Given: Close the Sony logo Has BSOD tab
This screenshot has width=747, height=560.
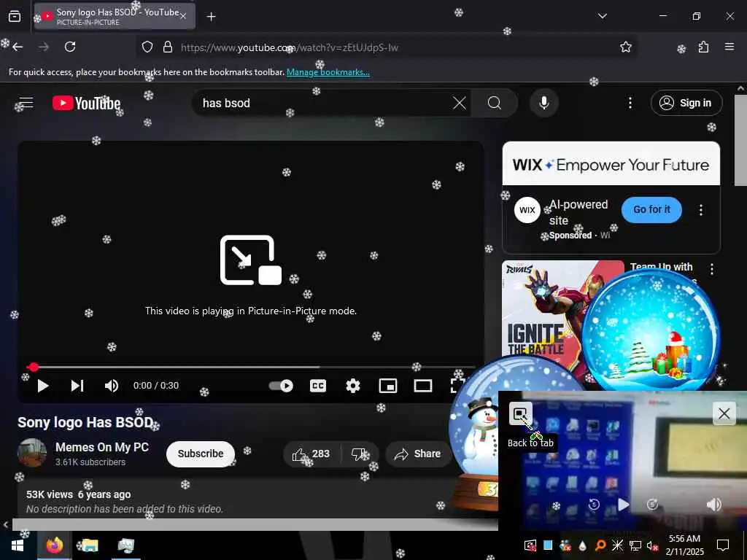Looking at the screenshot, I should click(183, 17).
